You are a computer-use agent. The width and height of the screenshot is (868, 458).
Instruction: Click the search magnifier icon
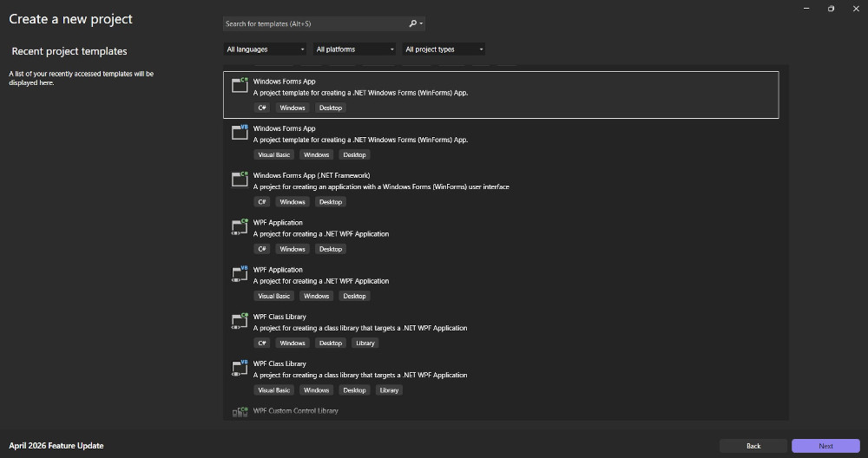(413, 24)
